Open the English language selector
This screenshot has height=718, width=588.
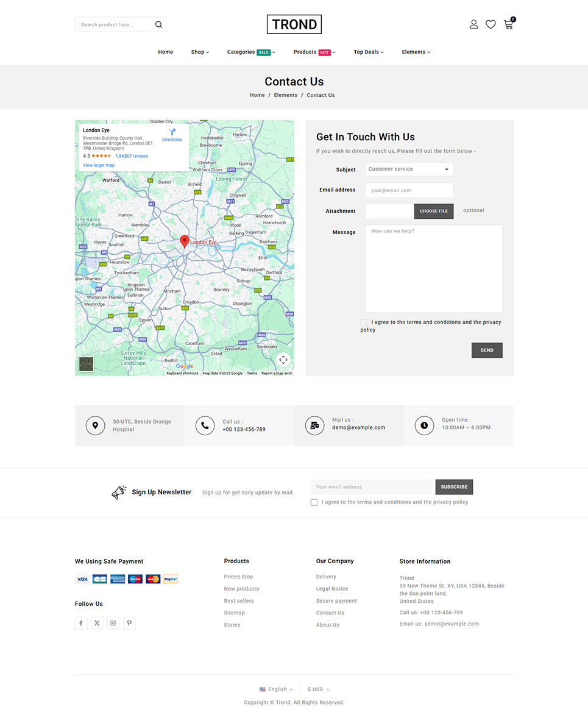click(277, 689)
